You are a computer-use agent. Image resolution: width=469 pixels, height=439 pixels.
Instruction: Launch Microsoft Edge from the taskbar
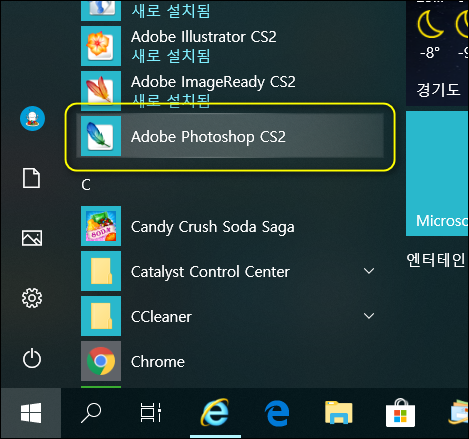coord(277,413)
